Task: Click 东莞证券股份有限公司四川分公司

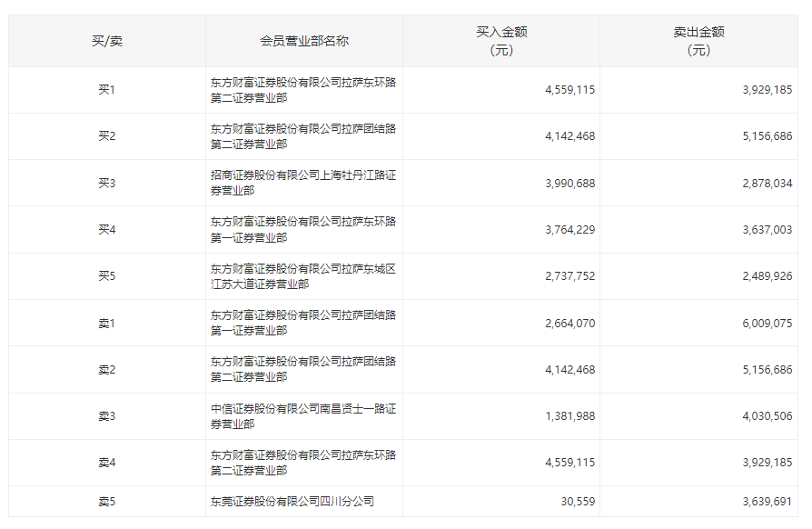Action: coord(292,502)
